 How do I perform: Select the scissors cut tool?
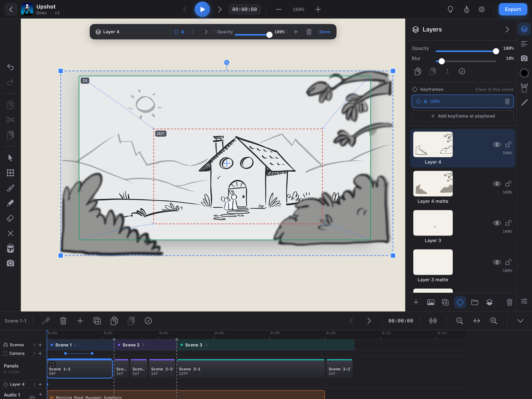pyautogui.click(x=10, y=120)
